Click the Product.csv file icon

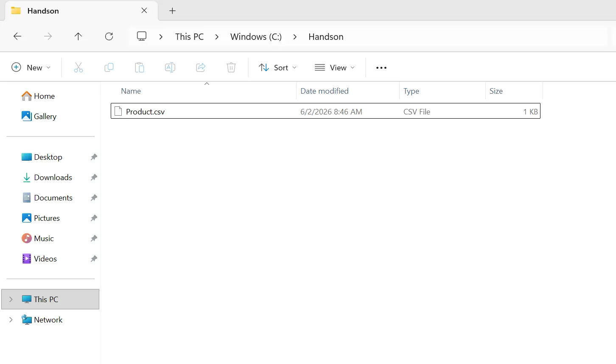tap(118, 111)
